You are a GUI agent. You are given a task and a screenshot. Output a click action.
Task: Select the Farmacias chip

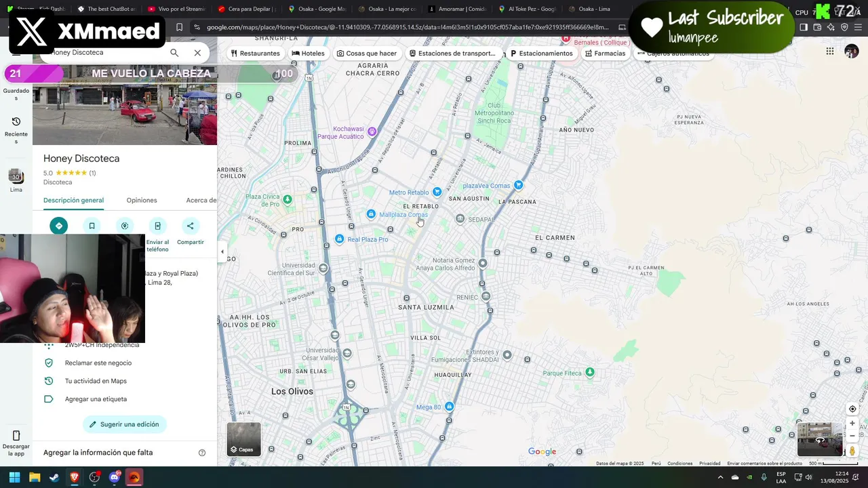605,54
